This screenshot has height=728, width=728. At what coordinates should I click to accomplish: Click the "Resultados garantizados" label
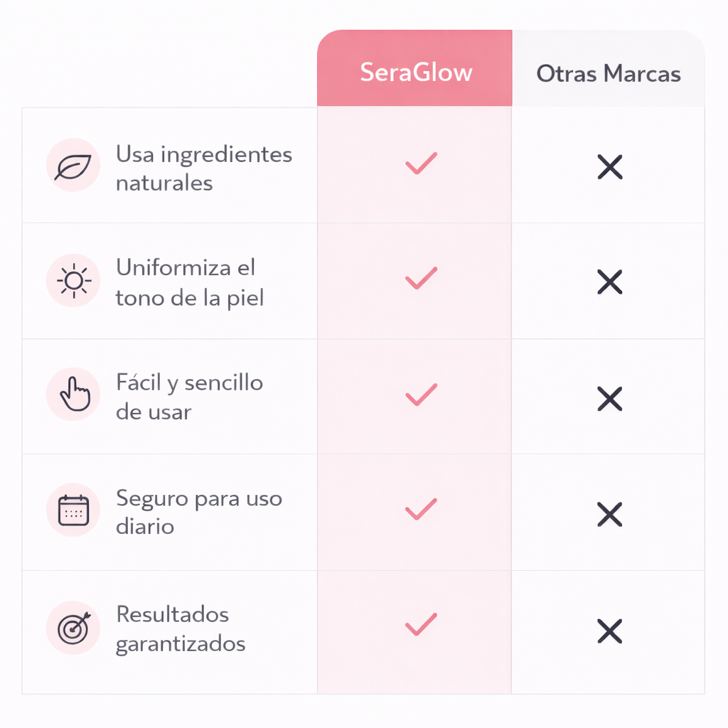tap(181, 628)
